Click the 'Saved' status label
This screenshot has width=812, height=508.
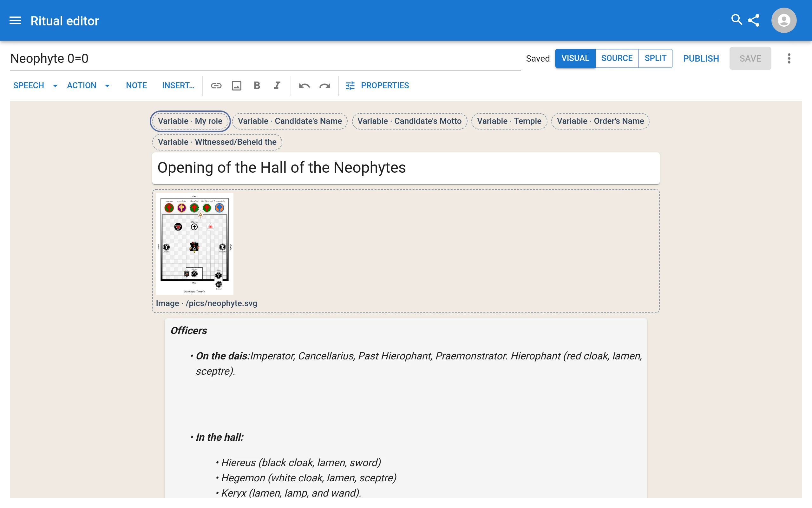click(538, 58)
